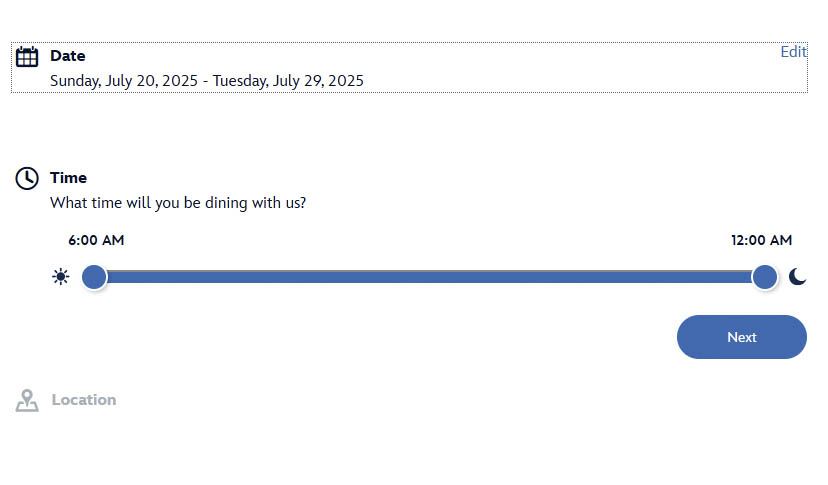Open the Location section heading

pos(84,400)
